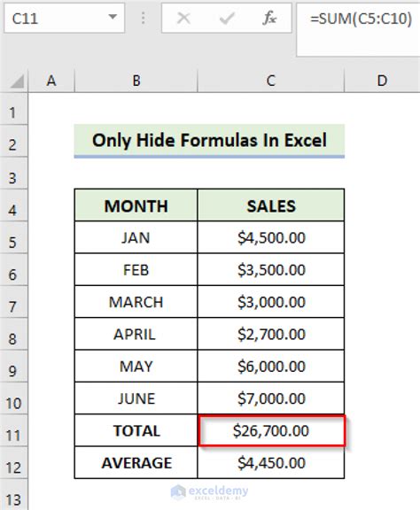Select column C header
Viewport: 420px width, 510px height.
click(270, 81)
